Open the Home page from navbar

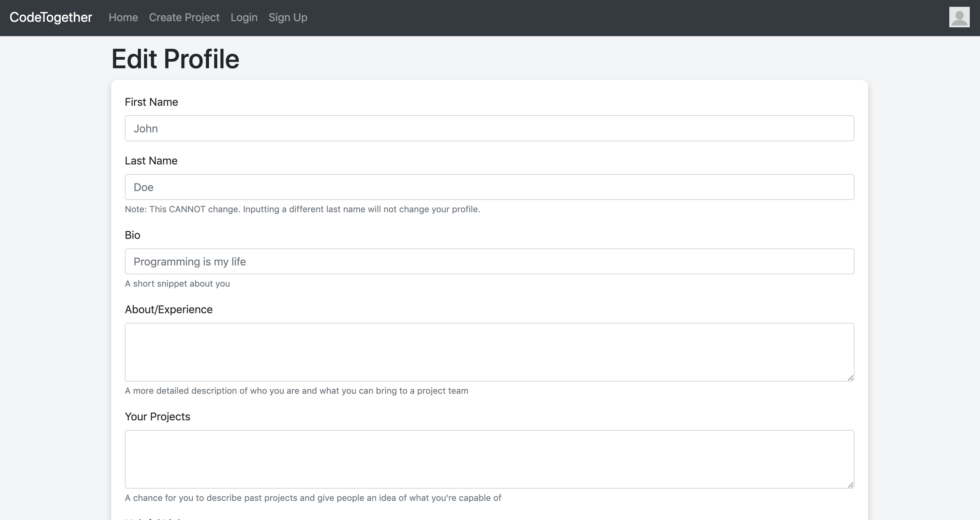tap(123, 17)
